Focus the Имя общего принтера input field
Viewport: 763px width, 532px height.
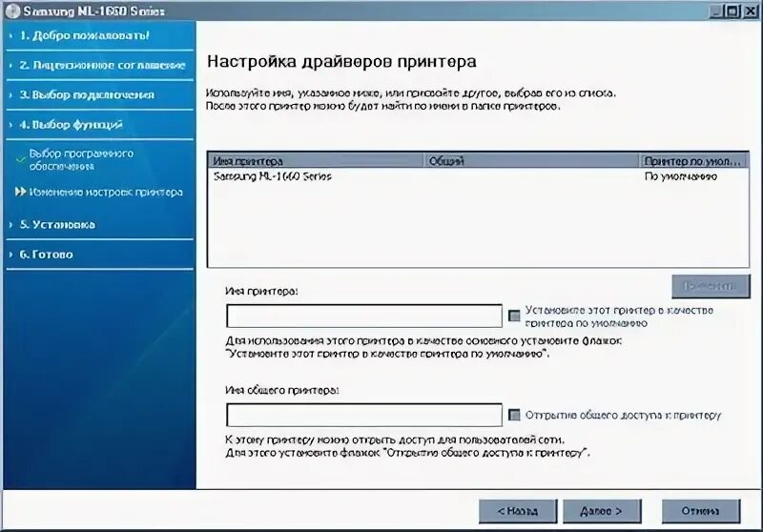(364, 415)
